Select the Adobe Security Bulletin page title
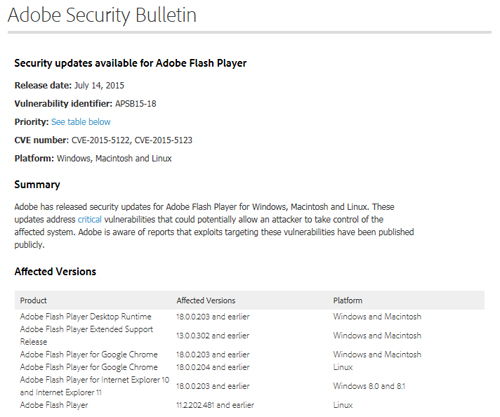The image size is (500, 417). click(x=102, y=15)
